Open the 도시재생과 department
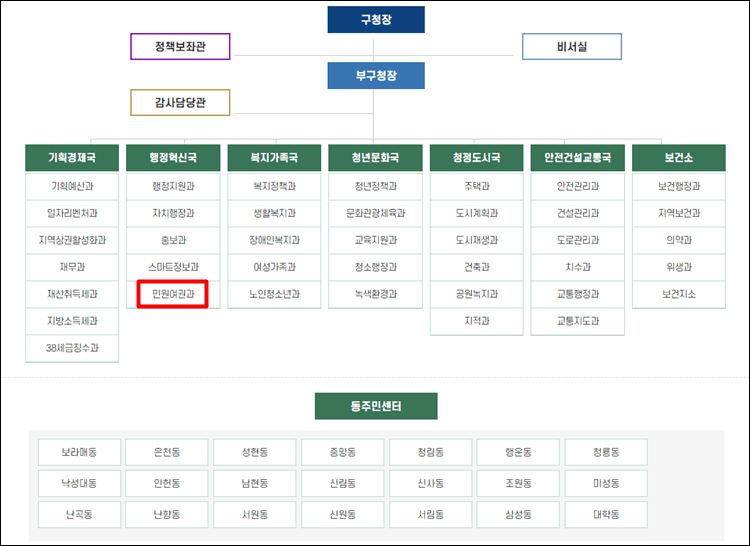750x546 pixels. (477, 240)
